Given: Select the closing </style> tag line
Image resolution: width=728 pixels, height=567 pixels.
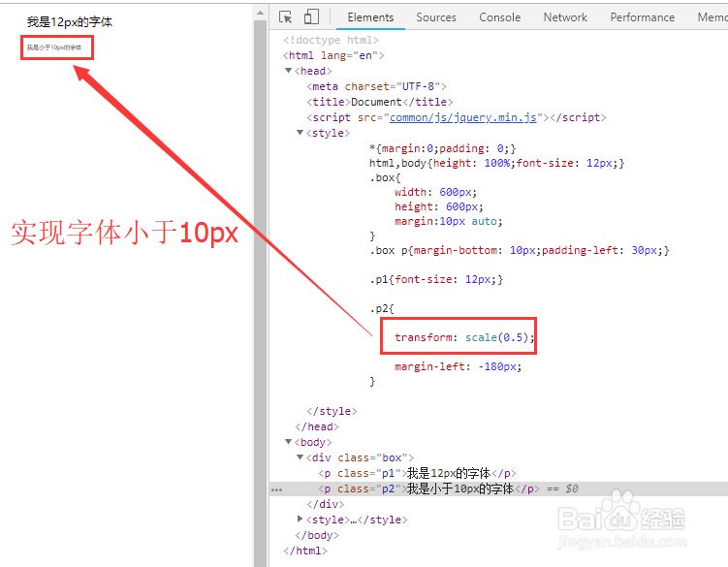Looking at the screenshot, I should [x=332, y=411].
